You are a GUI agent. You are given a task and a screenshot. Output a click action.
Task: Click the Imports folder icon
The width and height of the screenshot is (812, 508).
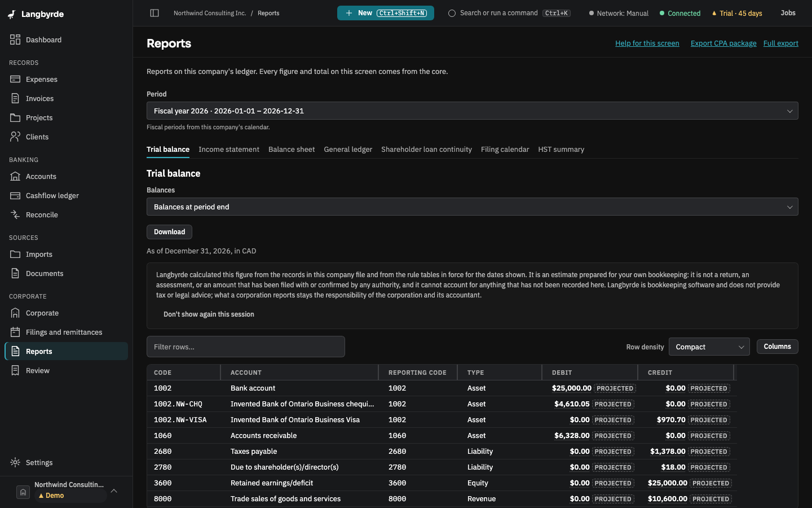pyautogui.click(x=15, y=254)
